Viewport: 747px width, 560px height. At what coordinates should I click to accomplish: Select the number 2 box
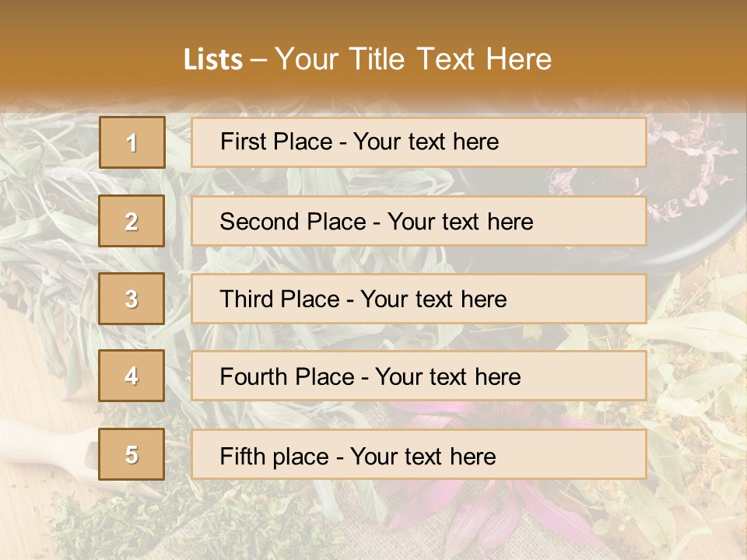tap(132, 221)
